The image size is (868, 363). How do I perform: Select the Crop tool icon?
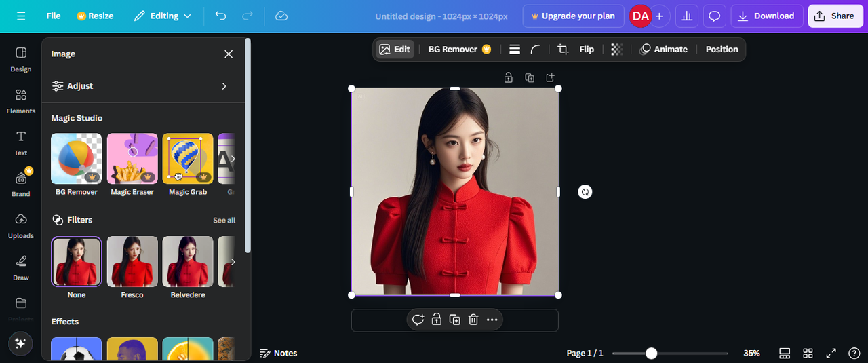pos(563,49)
